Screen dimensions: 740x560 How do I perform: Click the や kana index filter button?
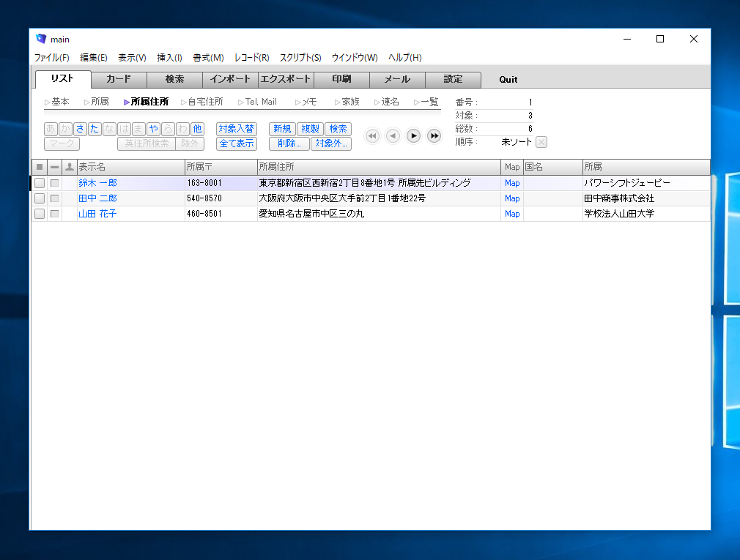(153, 129)
